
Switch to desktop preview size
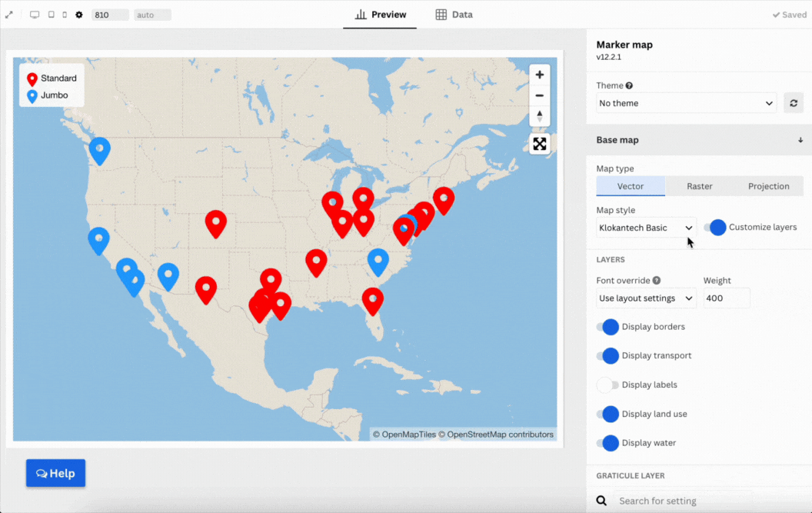(35, 15)
